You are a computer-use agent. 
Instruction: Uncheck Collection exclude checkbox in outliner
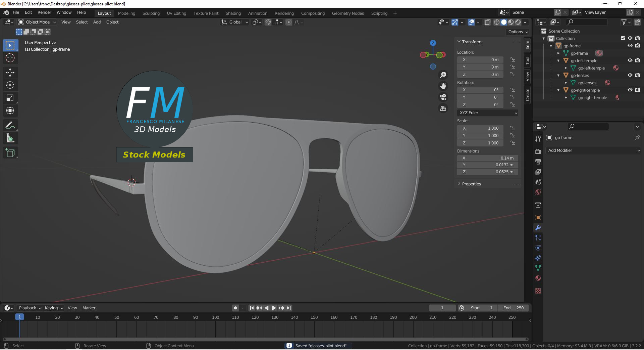(x=623, y=38)
